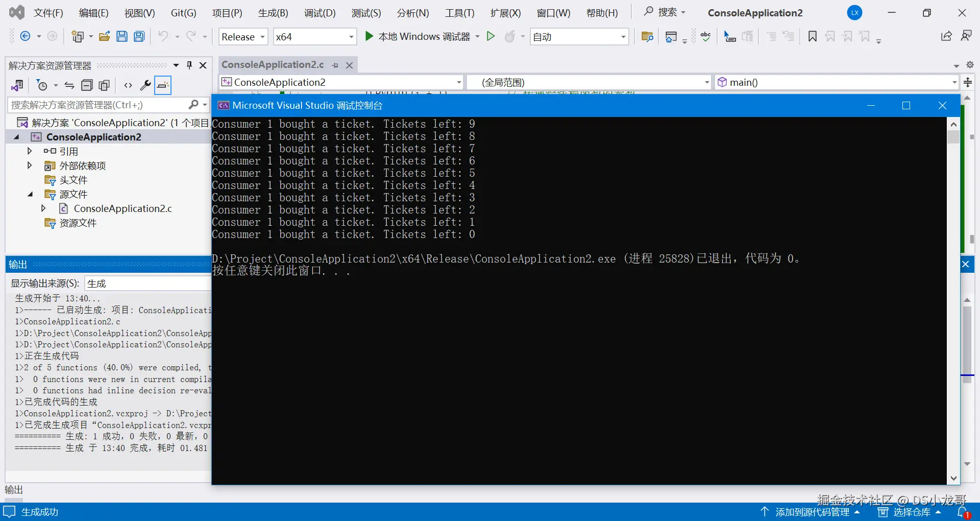Click the properties wrench icon
Viewport: 980px width, 521px height.
(x=145, y=85)
